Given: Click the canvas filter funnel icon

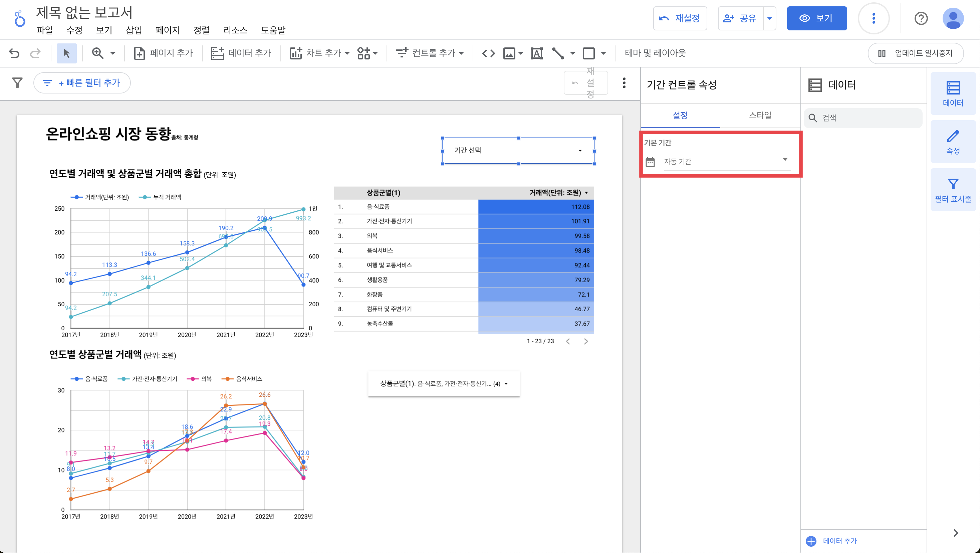Looking at the screenshot, I should [17, 82].
